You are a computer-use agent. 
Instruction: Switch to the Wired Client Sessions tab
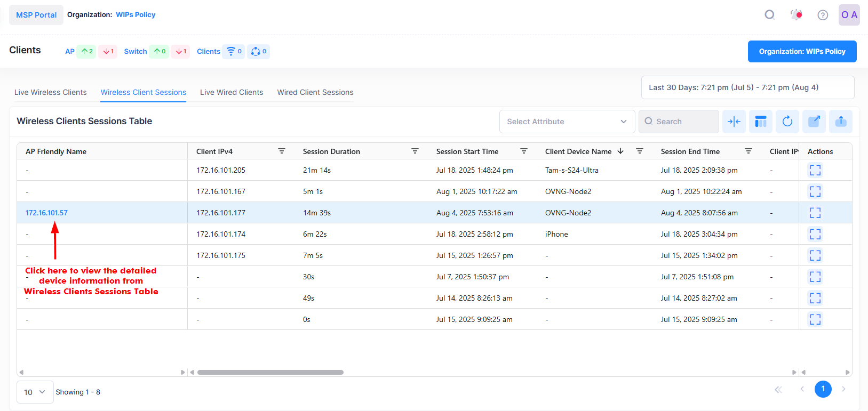315,92
